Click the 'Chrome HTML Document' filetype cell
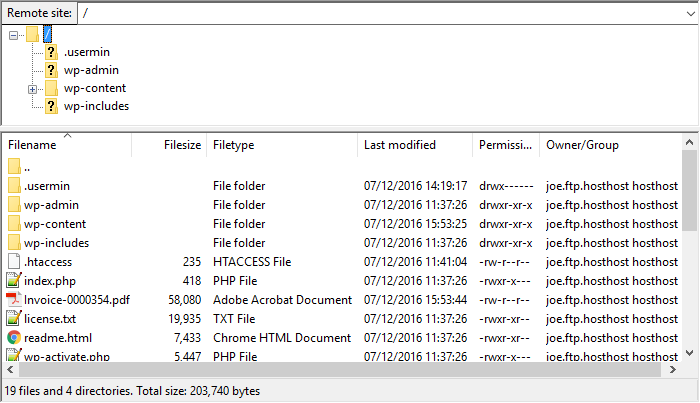This screenshot has width=700, height=403. [282, 338]
